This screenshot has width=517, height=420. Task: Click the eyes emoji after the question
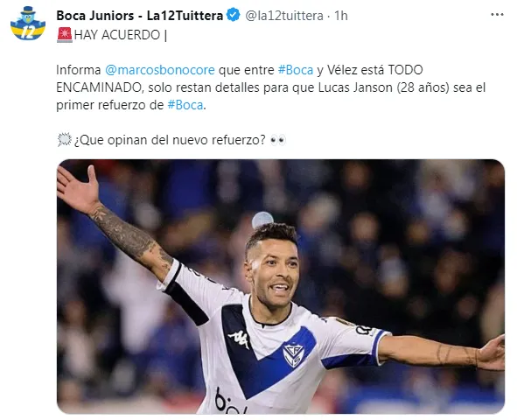tap(277, 140)
